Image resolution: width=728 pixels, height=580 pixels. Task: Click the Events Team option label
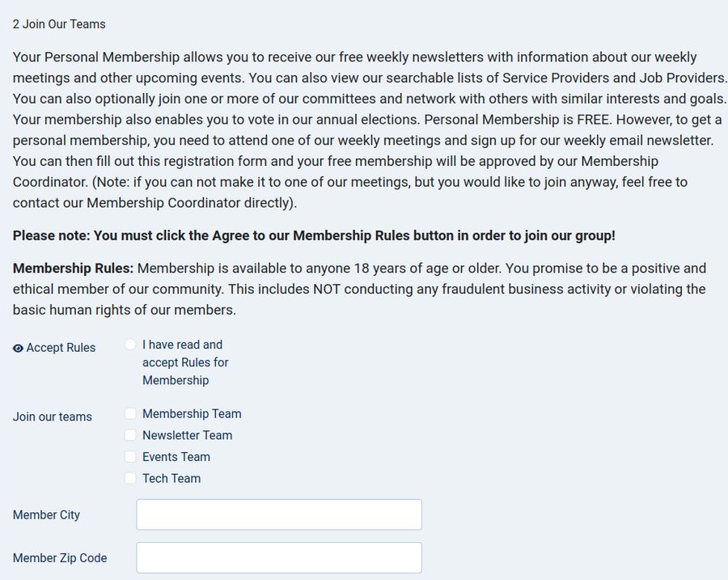click(x=176, y=457)
